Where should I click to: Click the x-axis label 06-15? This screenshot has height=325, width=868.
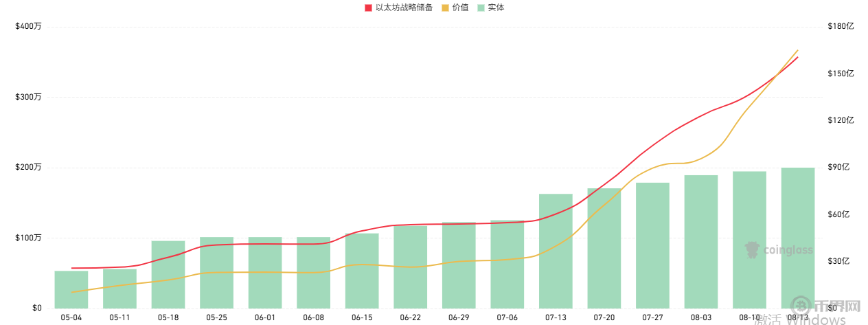point(362,317)
